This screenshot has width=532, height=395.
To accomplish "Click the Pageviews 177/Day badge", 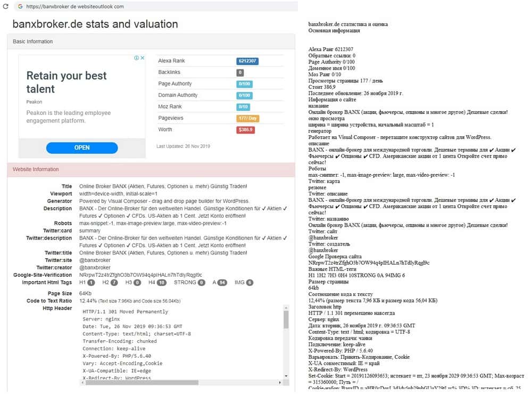I will [x=248, y=118].
